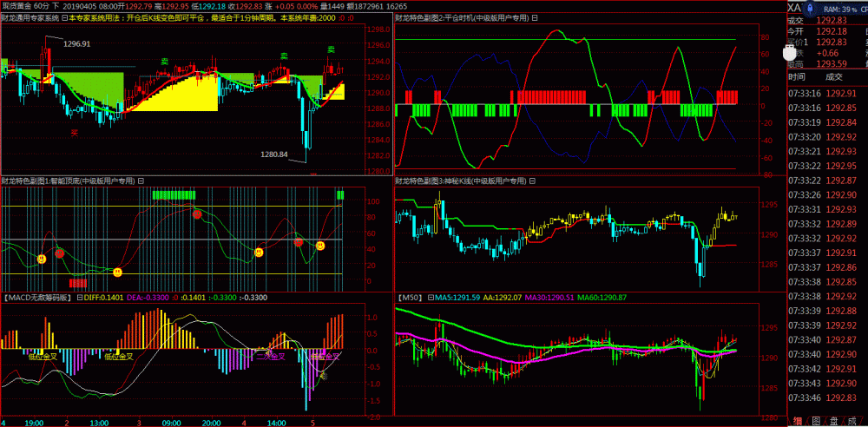Click the white floating mouse-shaped icon
868x427 pixels.
coord(790,53)
